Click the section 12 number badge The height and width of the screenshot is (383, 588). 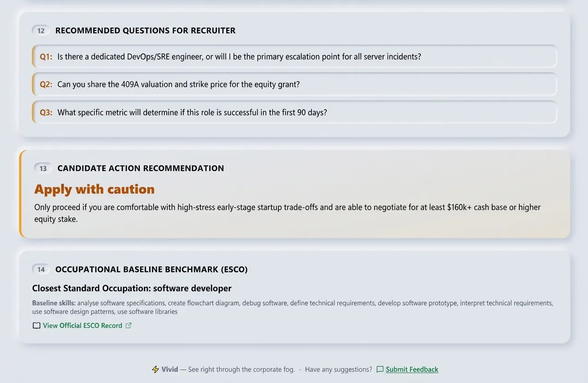(x=41, y=30)
